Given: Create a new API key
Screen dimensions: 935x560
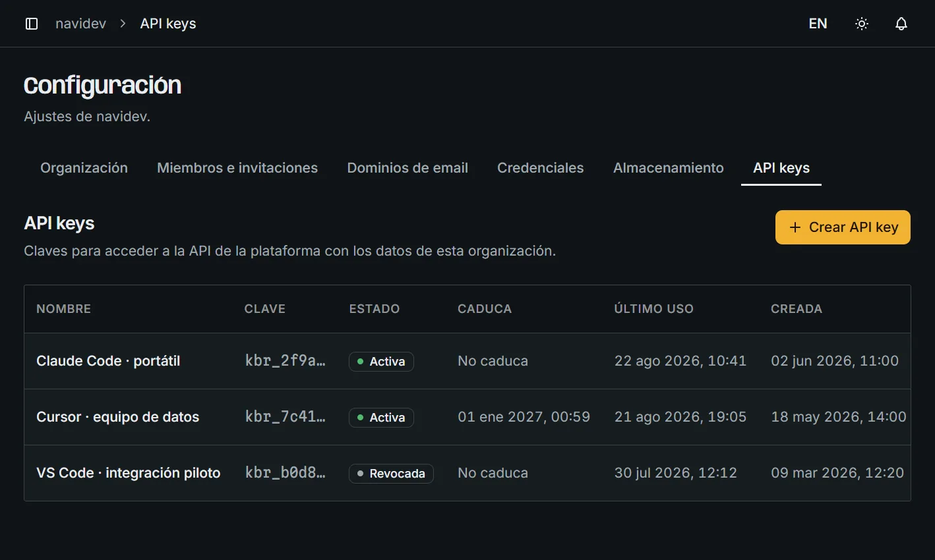Looking at the screenshot, I should click(x=843, y=227).
